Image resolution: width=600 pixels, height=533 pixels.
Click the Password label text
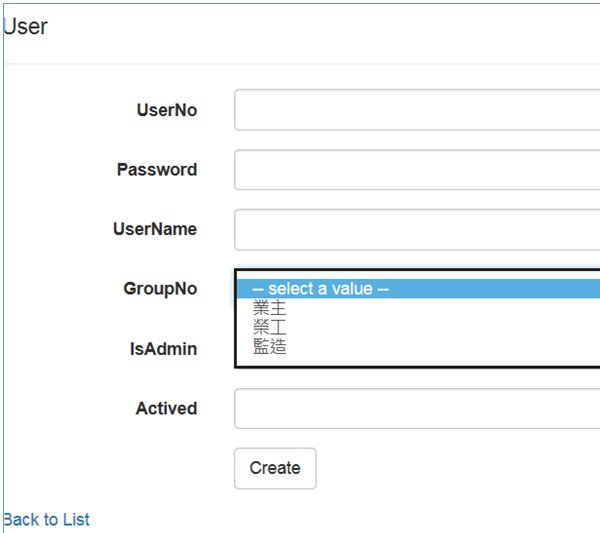coord(157,170)
